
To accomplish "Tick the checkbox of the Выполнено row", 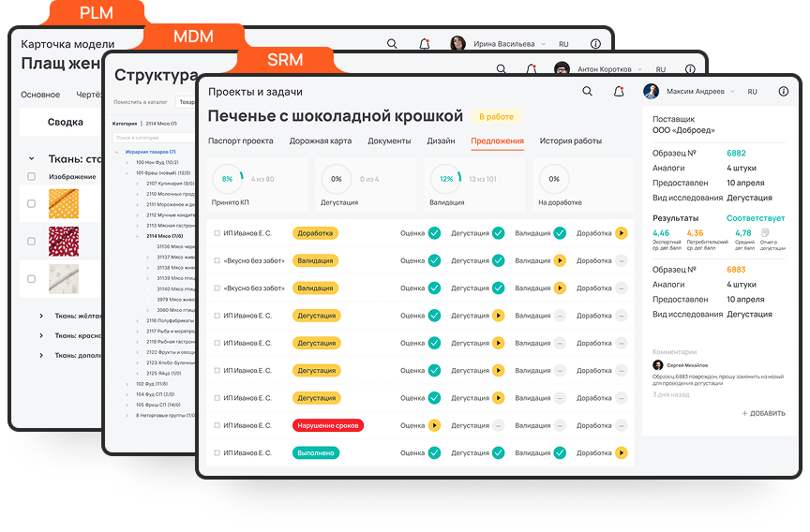I will (217, 452).
